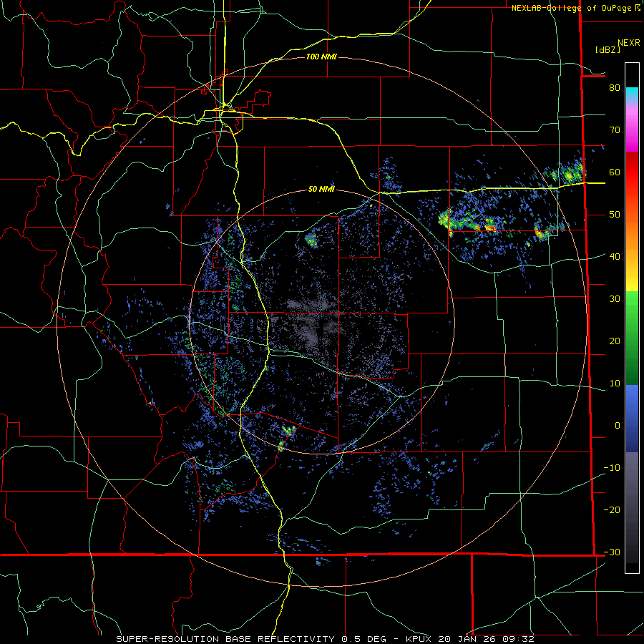Click the -10 value on the dBZ scale

click(612, 467)
